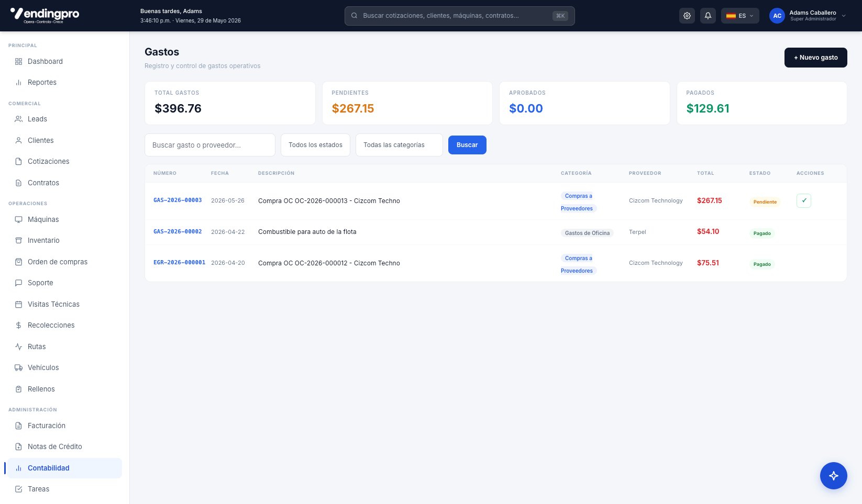Click the Orden de compras bag icon
Screen dimensions: 862x504
(x=19, y=262)
